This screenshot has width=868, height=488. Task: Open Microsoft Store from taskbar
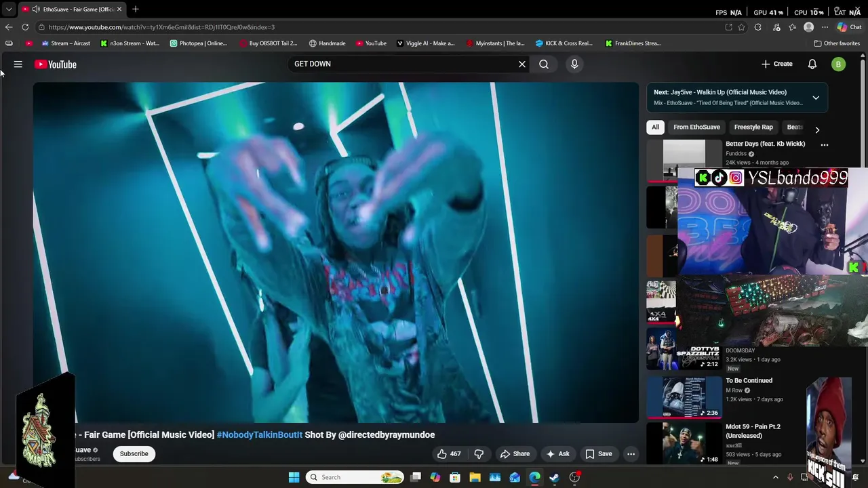[455, 477]
